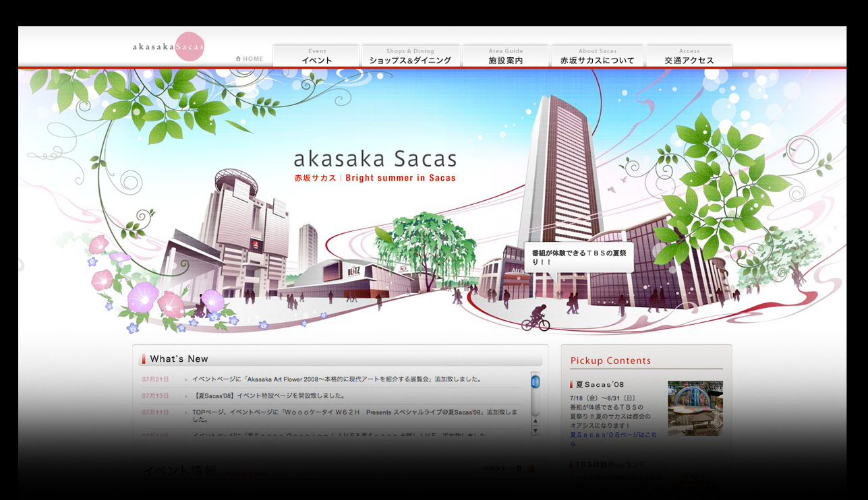Screen dimensions: 868x500
Task: Follow the 夏Sacas'08ページはこちら link
Action: click(613, 439)
